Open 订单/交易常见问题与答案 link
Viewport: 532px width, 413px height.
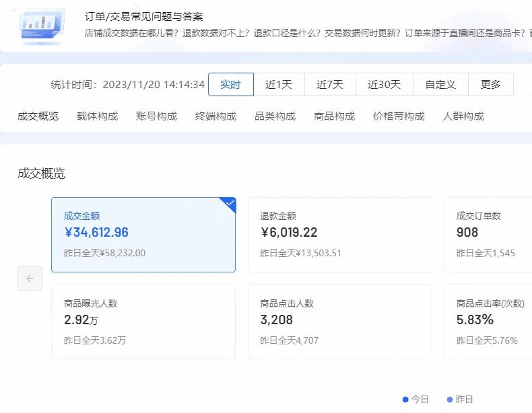tap(144, 17)
